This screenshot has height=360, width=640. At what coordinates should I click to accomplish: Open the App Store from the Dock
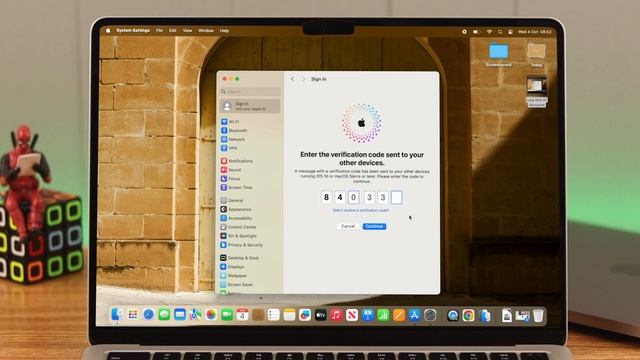pyautogui.click(x=414, y=315)
